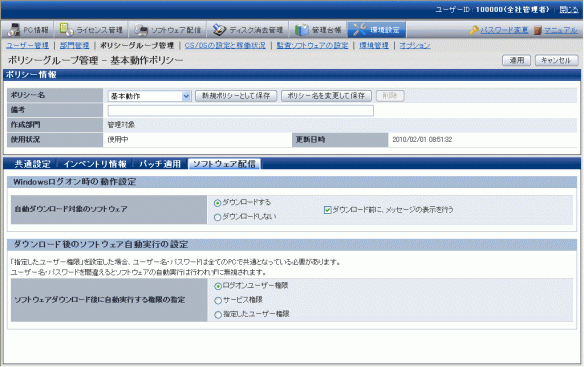Viewport: 584px width, 367px height.
Task: Click the 更新日時 value 2010/02/01 08:51:32
Action: [422, 139]
